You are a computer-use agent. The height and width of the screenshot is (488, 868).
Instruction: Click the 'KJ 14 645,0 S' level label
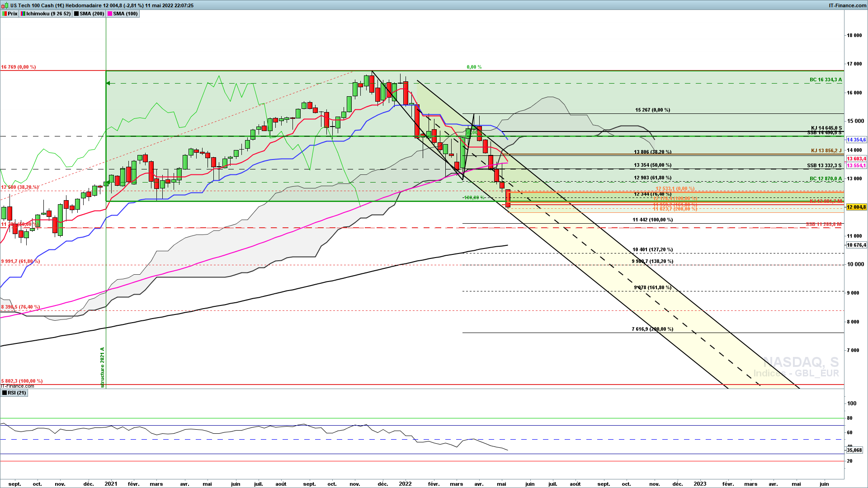pos(826,128)
